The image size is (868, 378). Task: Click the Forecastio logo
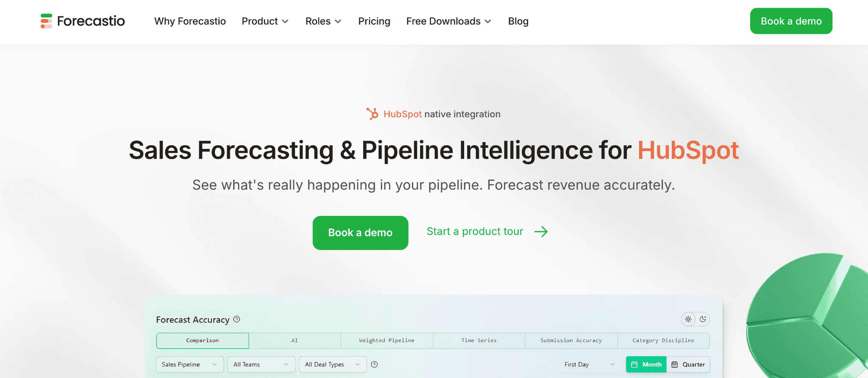[x=82, y=21]
